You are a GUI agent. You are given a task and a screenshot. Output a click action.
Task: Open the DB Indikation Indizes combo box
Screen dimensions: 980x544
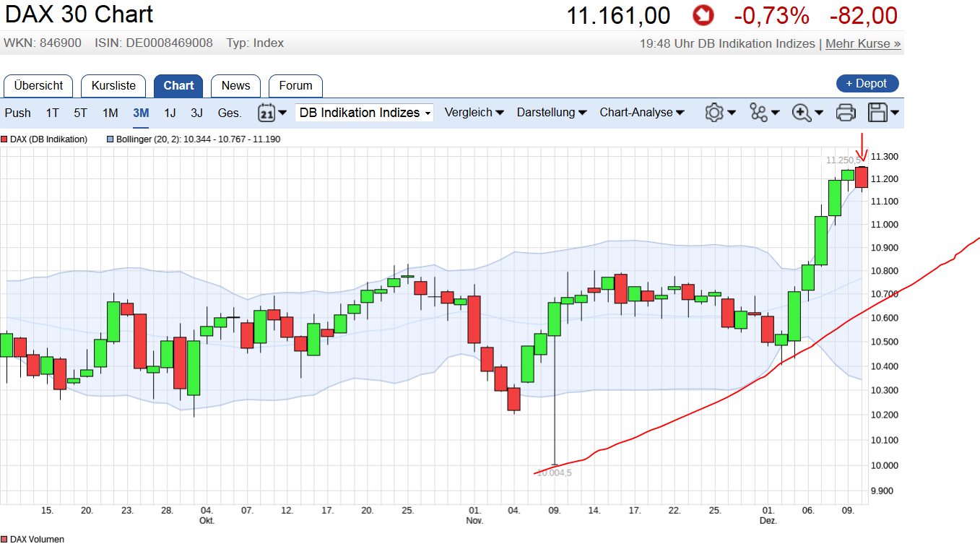tap(365, 113)
